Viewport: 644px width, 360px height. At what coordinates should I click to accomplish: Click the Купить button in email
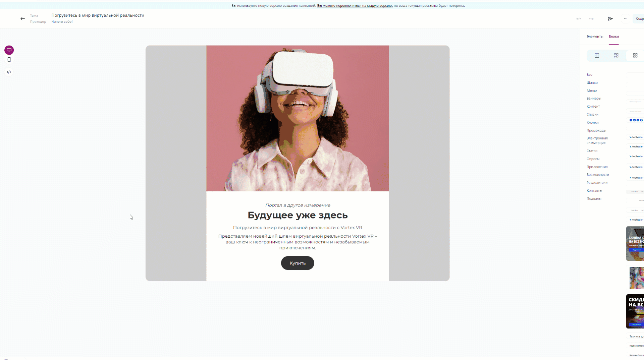click(x=298, y=263)
